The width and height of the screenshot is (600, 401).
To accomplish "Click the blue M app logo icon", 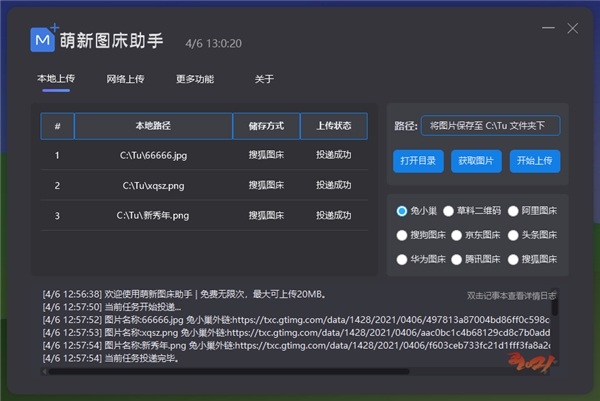I will (44, 38).
